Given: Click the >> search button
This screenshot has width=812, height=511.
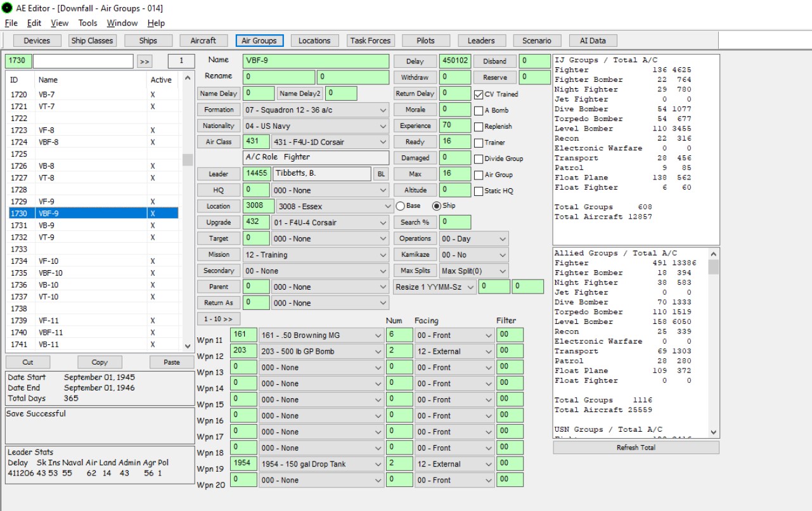Looking at the screenshot, I should click(x=145, y=61).
